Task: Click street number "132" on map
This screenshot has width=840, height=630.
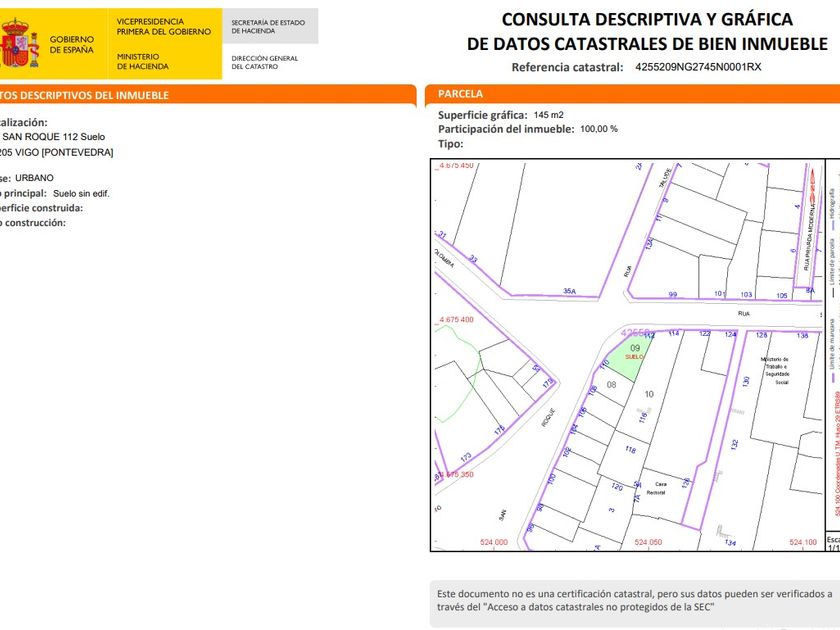Action: pyautogui.click(x=734, y=444)
